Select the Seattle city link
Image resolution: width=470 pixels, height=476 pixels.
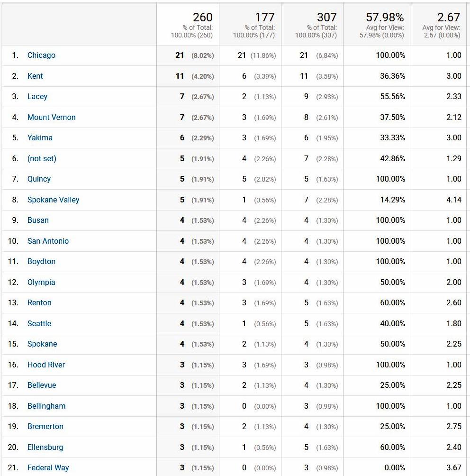tap(39, 323)
